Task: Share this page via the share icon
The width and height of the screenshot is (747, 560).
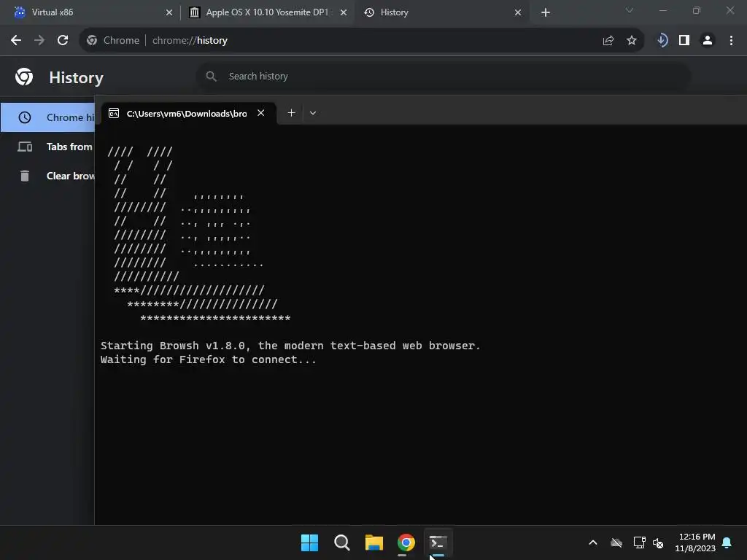Action: 608,41
